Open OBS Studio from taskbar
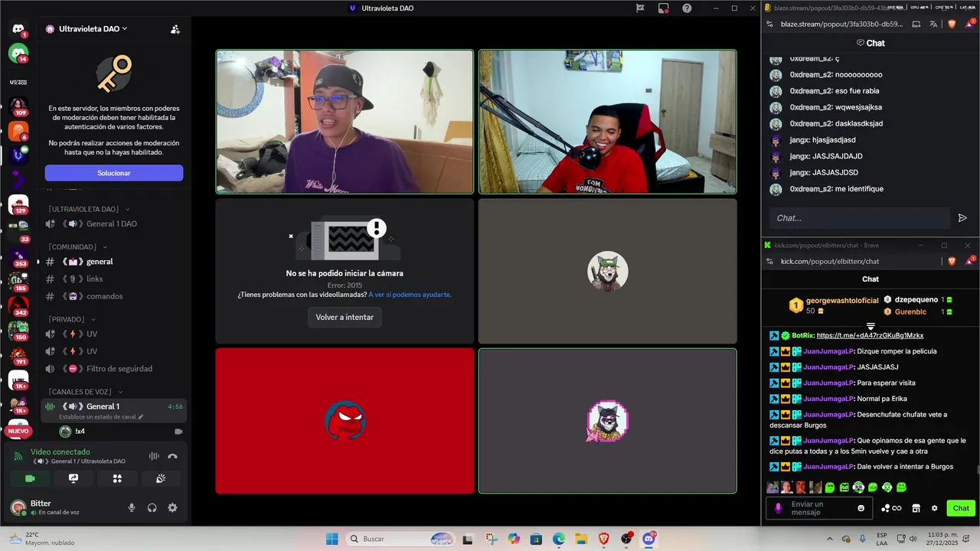Screen dimensions: 980x551 point(626,539)
